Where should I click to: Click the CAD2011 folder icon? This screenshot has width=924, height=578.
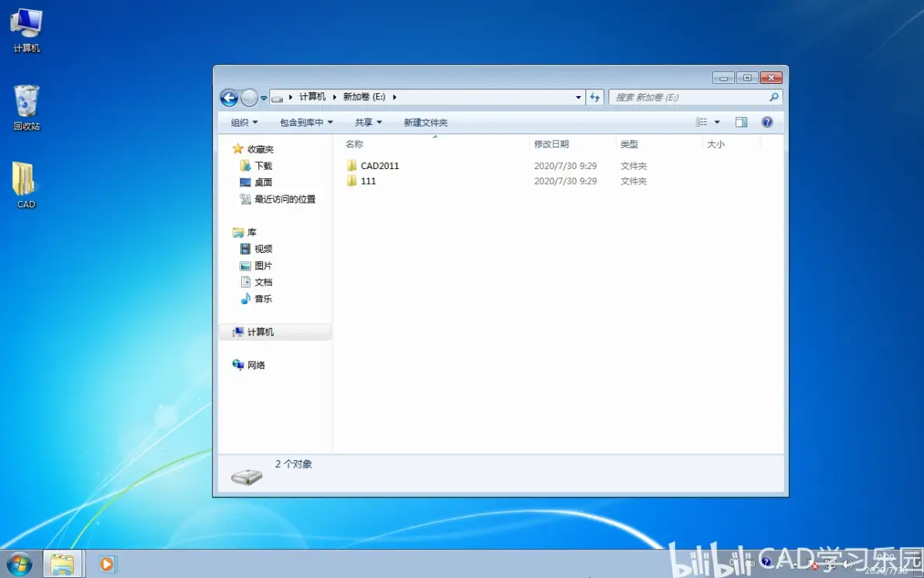[352, 165]
